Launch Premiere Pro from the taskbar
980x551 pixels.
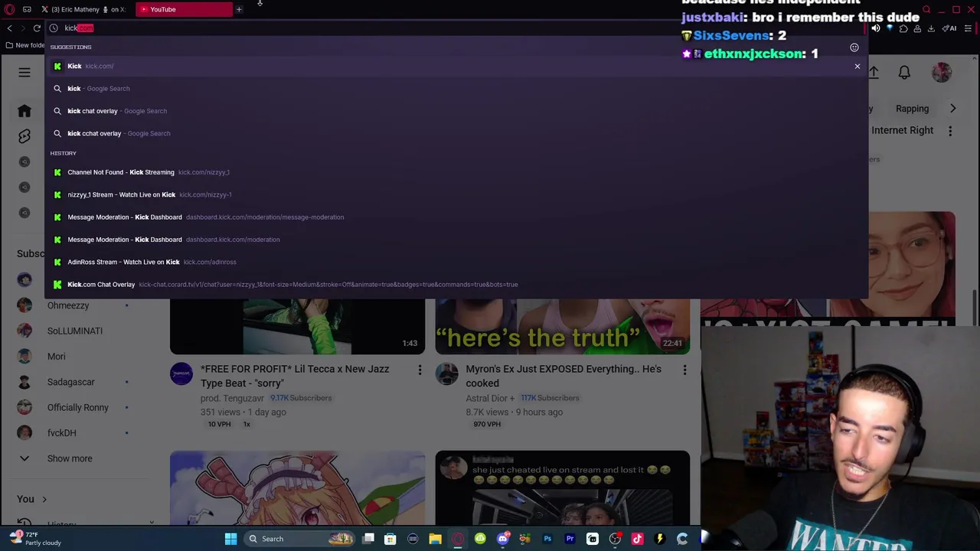point(570,539)
